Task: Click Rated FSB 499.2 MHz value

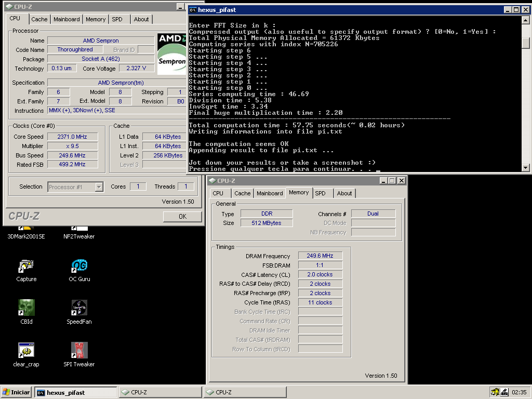Action: click(72, 164)
